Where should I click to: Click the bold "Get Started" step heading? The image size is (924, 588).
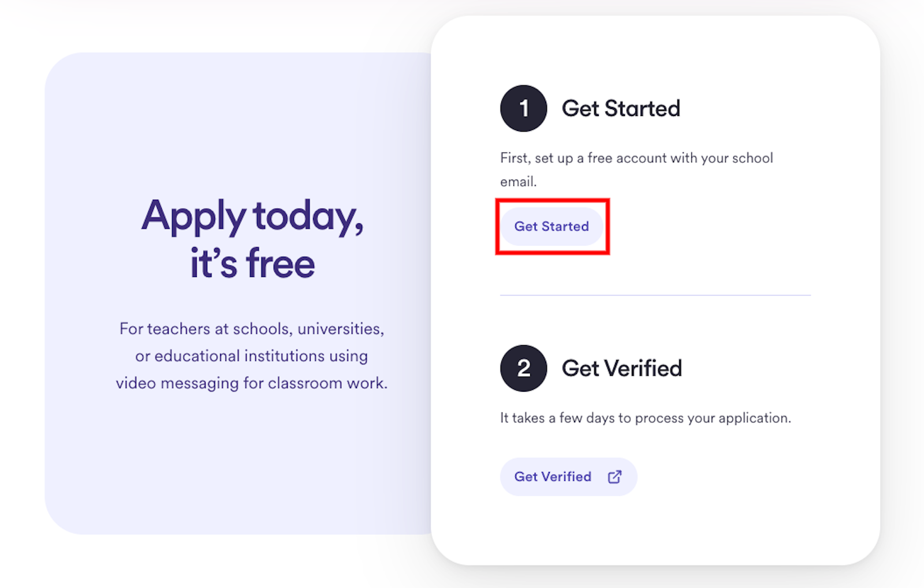(x=621, y=108)
